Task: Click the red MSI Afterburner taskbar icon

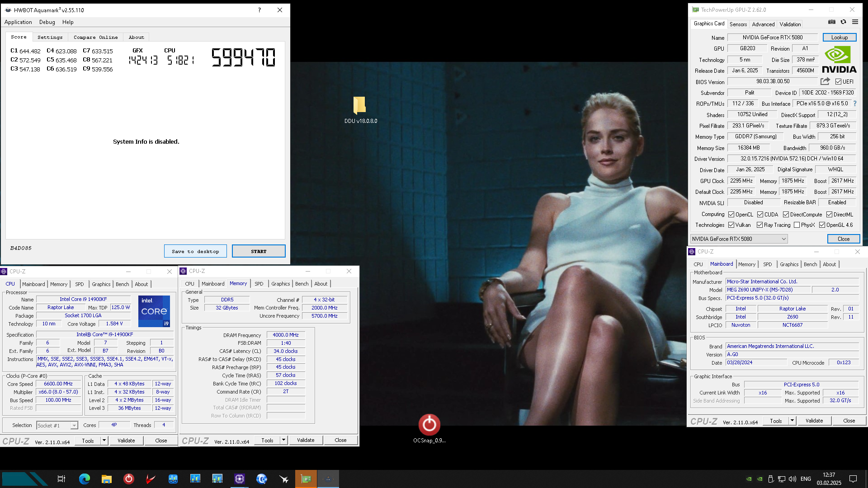Action: (151, 479)
